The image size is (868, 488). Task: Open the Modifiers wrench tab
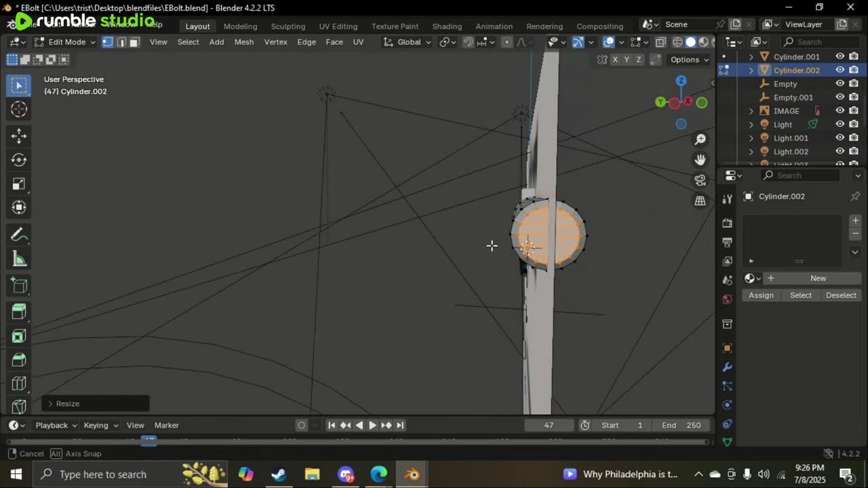coord(727,367)
